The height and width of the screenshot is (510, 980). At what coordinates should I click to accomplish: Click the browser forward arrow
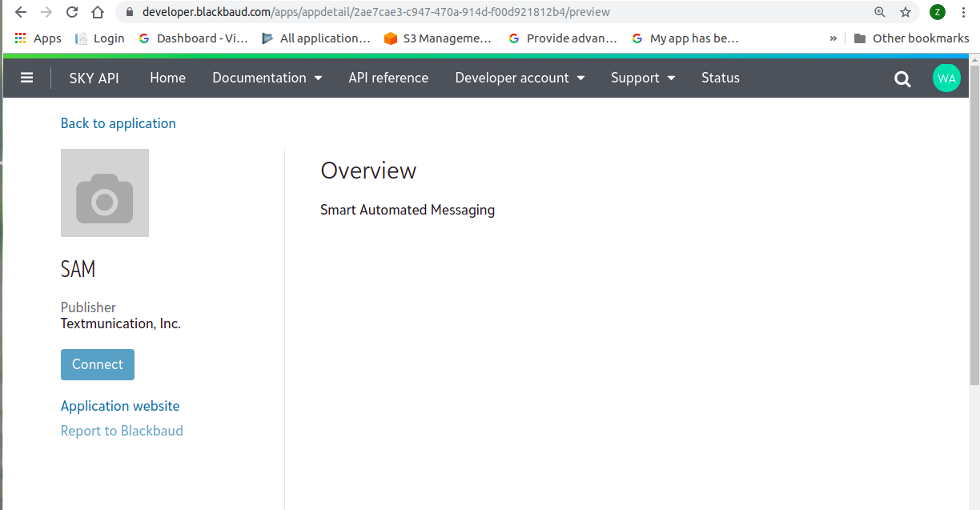coord(46,12)
